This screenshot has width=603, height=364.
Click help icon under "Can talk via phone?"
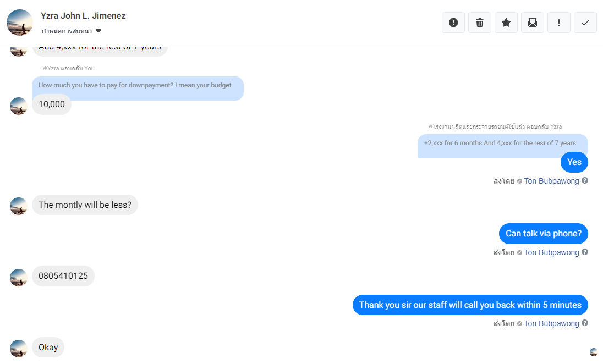point(585,252)
